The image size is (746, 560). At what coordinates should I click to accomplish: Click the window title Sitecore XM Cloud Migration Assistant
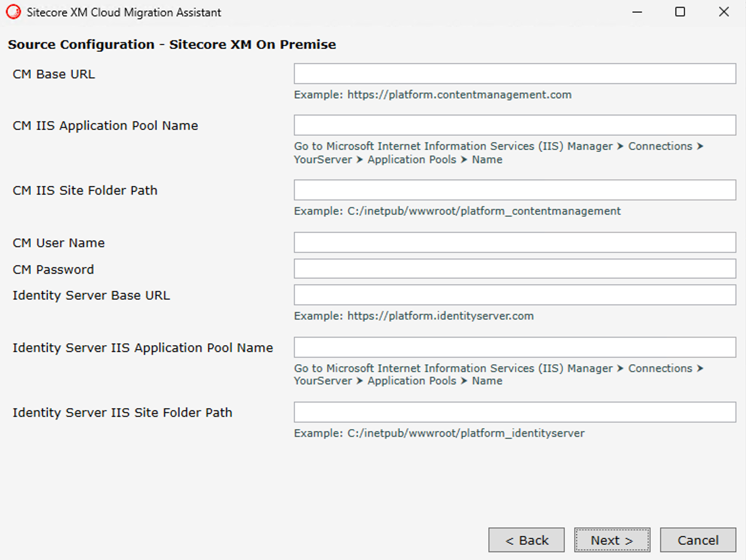click(x=124, y=12)
